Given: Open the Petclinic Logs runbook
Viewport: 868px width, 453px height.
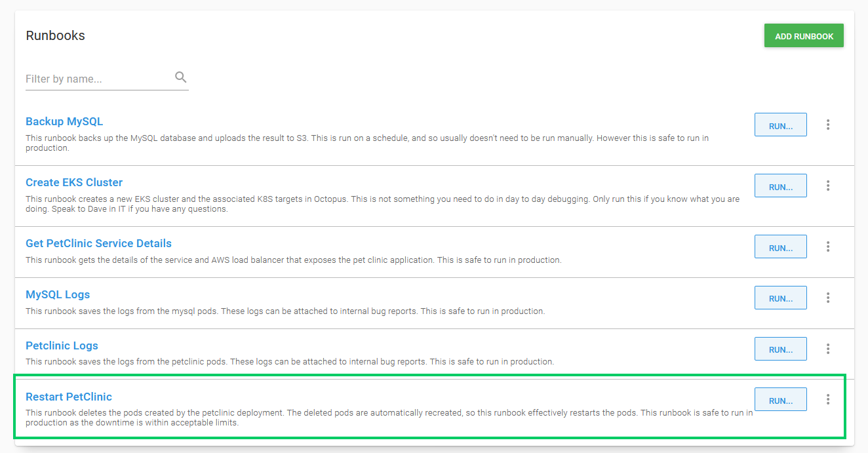Looking at the screenshot, I should (62, 345).
